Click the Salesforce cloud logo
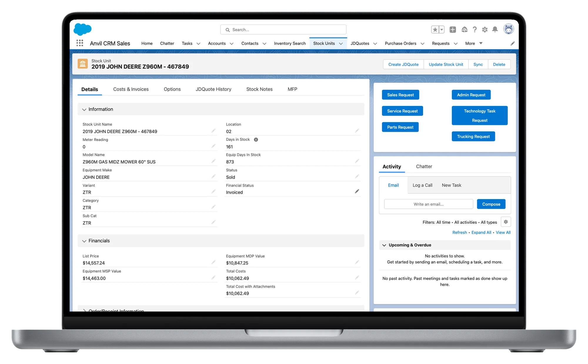 (x=83, y=29)
